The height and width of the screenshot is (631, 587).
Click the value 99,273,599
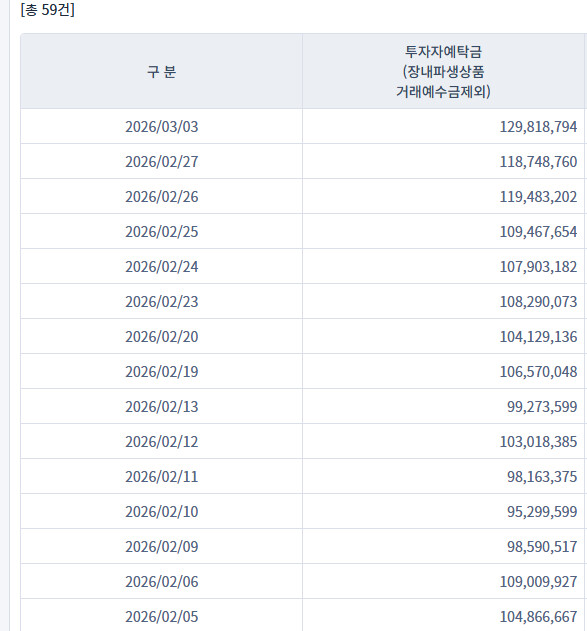(x=542, y=407)
